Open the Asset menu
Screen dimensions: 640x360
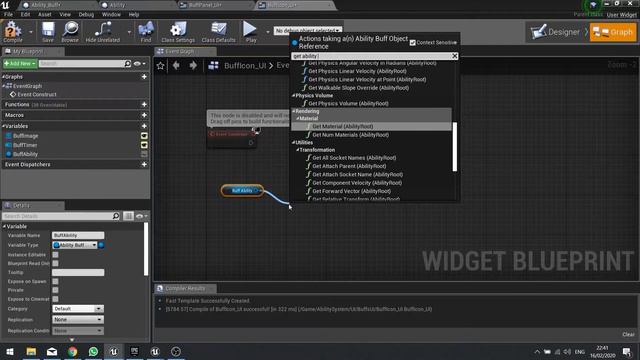click(x=44, y=14)
